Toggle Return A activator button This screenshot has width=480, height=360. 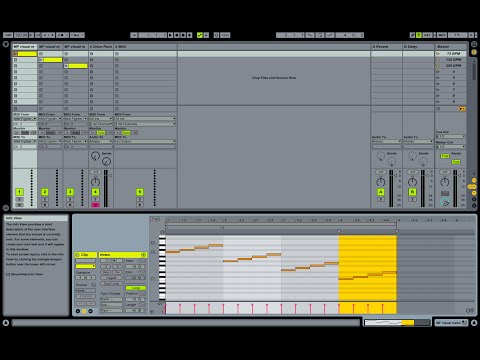(381, 192)
